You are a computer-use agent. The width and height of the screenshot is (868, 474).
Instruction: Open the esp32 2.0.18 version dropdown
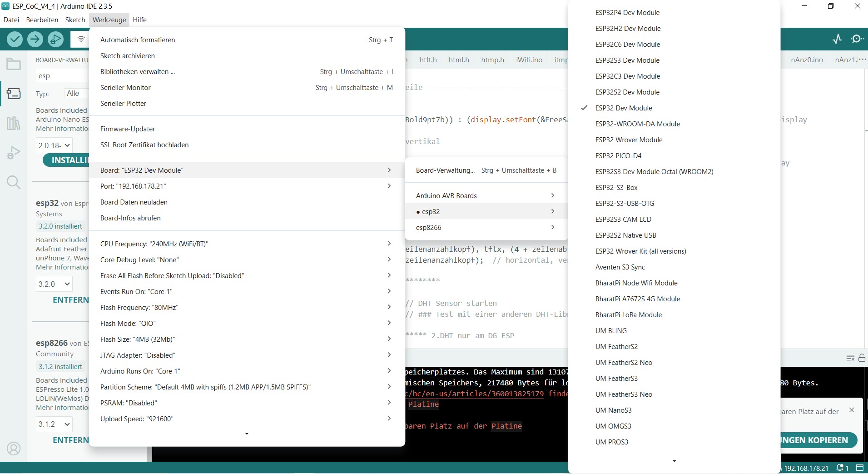pos(55,145)
